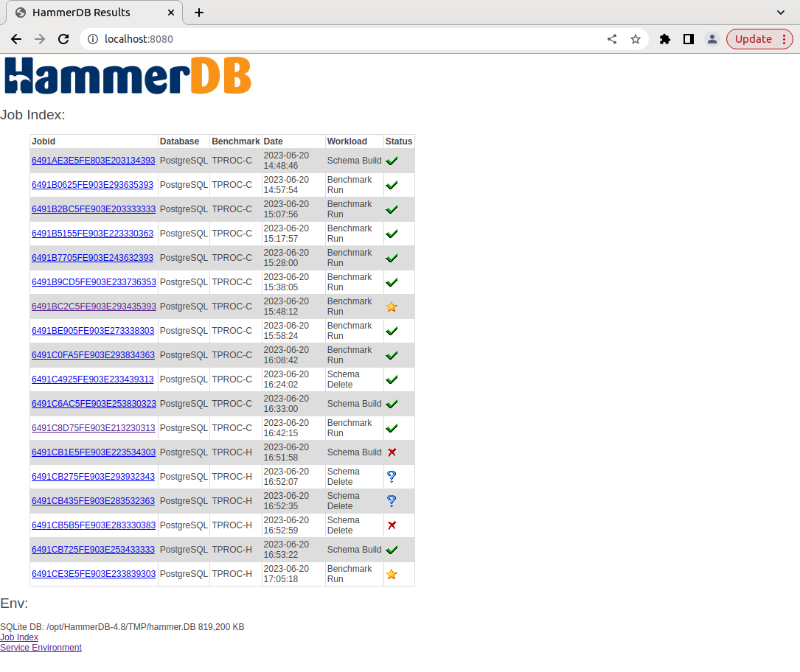Open visited job 6491BC2C5FE903E293435393 link
Screen dimensions: 800x672
(x=94, y=307)
